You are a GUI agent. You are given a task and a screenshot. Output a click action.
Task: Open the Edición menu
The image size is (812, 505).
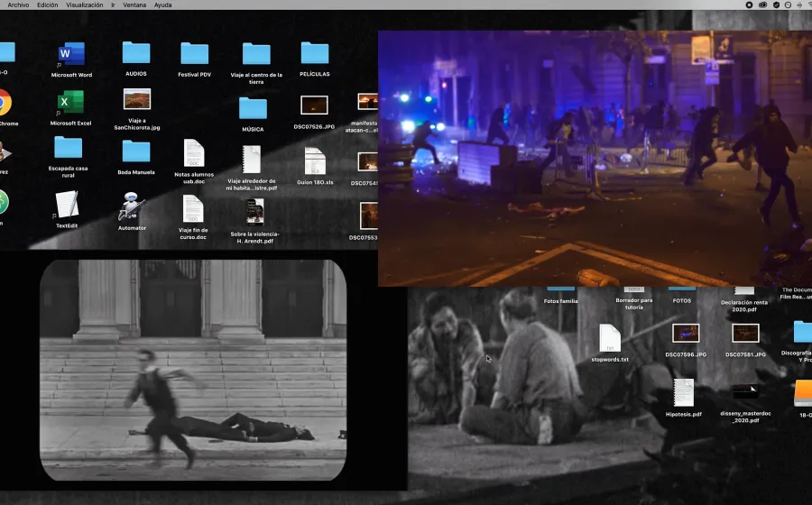point(48,5)
